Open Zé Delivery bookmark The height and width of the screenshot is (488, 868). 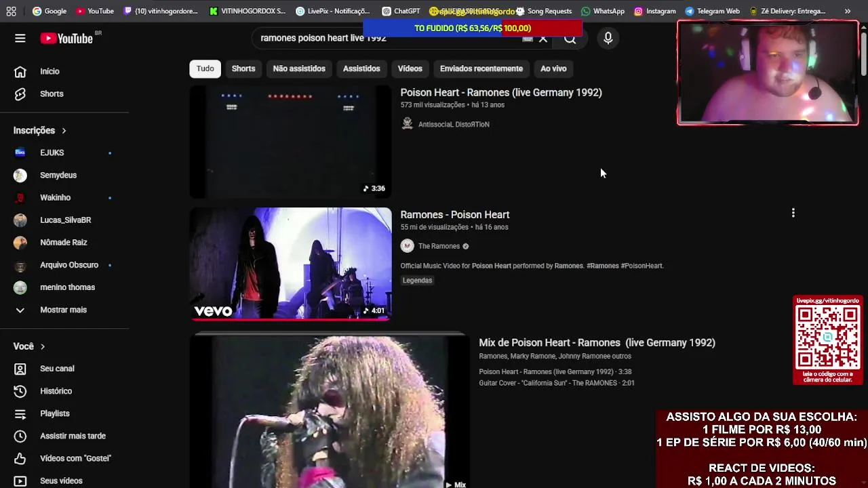click(x=787, y=11)
